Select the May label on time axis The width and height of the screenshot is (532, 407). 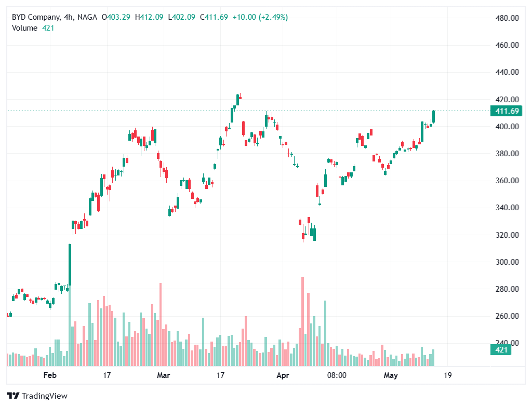391,375
